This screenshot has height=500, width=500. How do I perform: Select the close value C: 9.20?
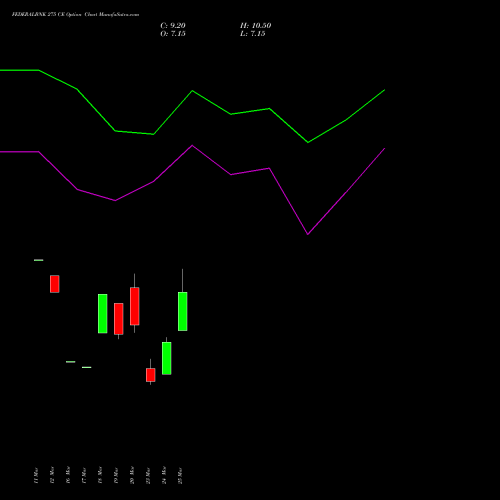(x=173, y=26)
